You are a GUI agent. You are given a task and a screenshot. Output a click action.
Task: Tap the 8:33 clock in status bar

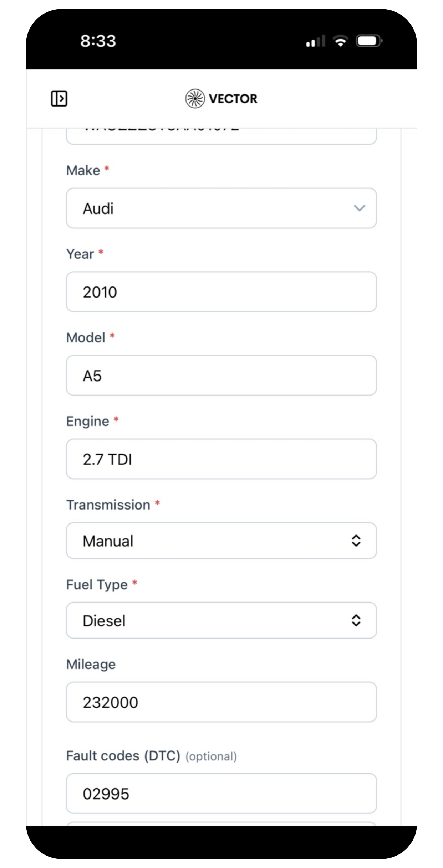click(98, 41)
